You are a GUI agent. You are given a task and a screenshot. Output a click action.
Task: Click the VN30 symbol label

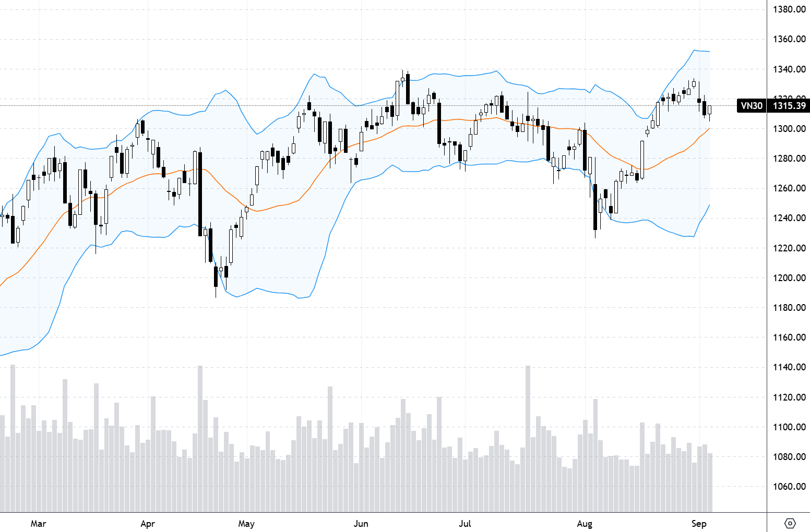(x=751, y=106)
